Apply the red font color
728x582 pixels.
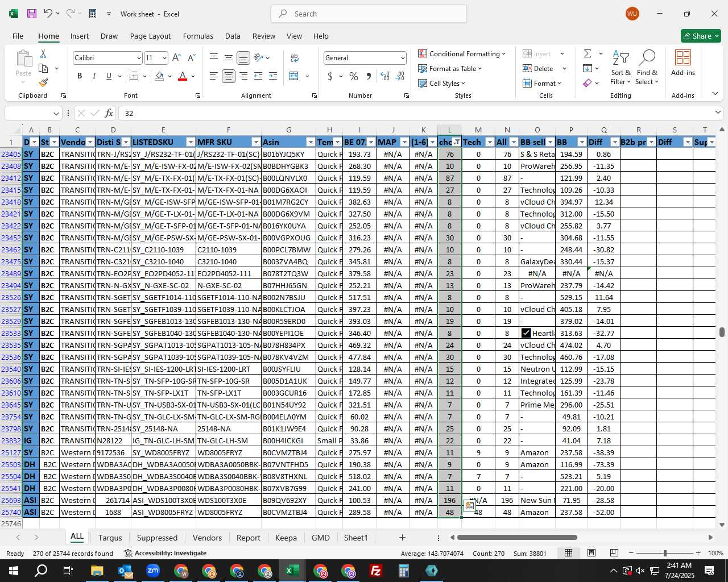[x=183, y=76]
